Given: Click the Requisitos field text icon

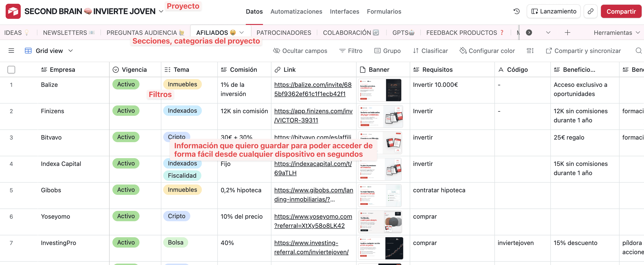Looking at the screenshot, I should pyautogui.click(x=416, y=70).
